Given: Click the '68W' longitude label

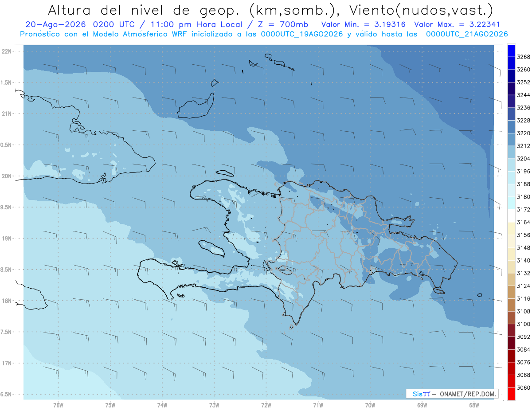Looking at the screenshot, I should pyautogui.click(x=474, y=405).
